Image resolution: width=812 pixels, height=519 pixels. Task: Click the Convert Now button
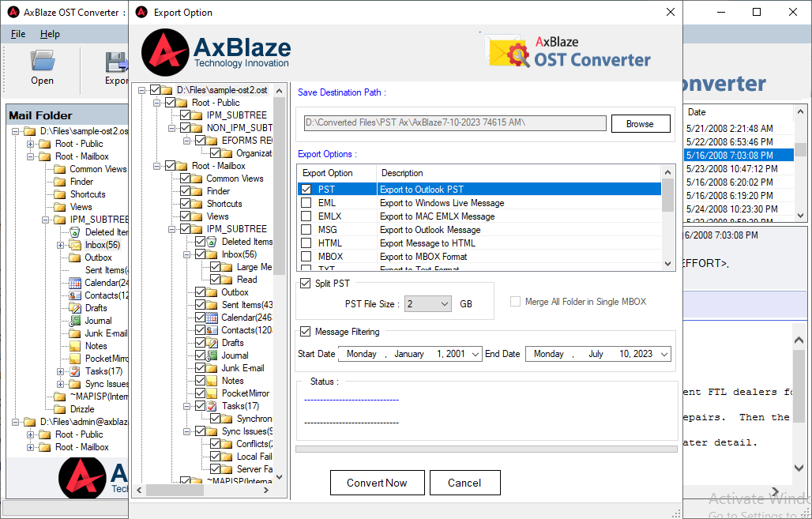pyautogui.click(x=377, y=483)
